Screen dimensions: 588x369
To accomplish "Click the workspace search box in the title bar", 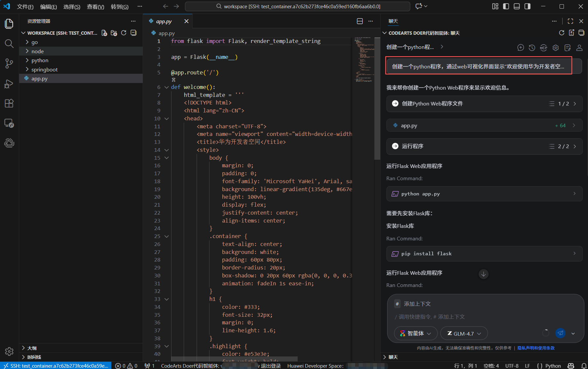I will (x=298, y=6).
